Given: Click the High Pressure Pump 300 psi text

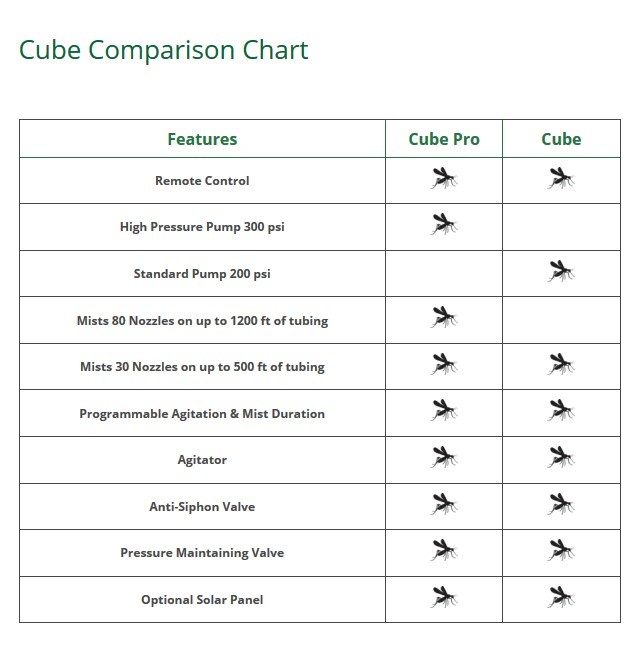Looking at the screenshot, I should [202, 227].
